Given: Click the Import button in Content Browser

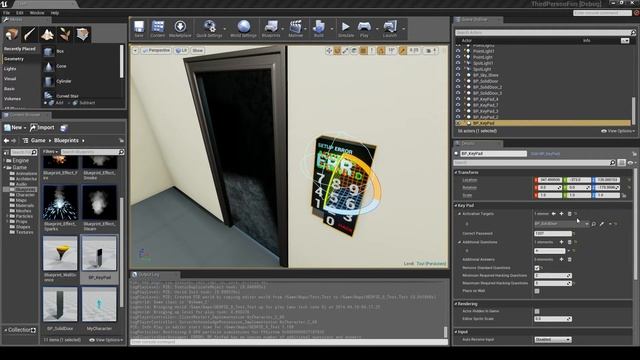Looking at the screenshot, I should (x=42, y=128).
